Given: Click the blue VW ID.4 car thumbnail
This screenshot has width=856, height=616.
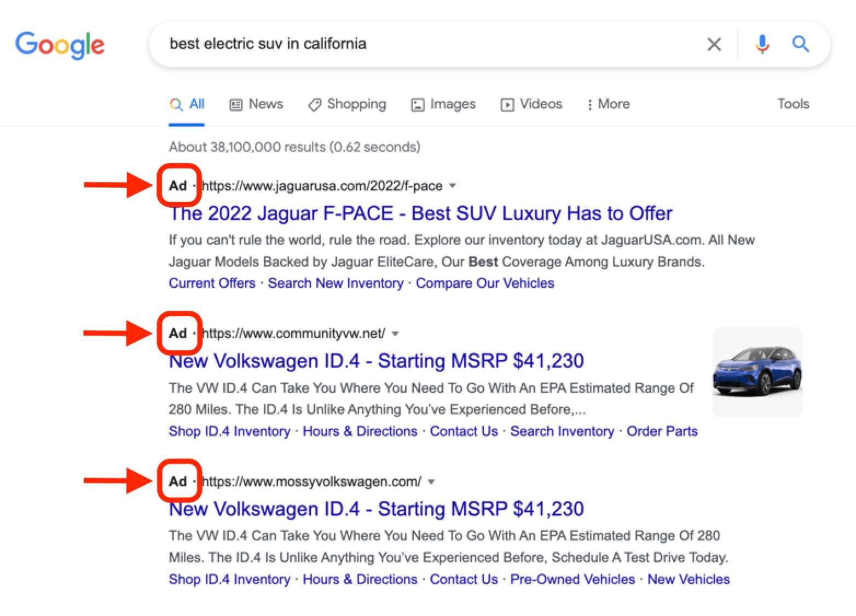Looking at the screenshot, I should tap(757, 372).
